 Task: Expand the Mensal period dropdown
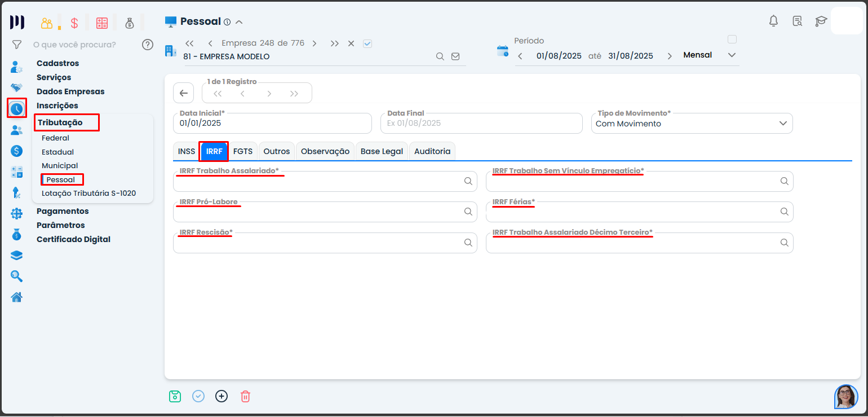[x=732, y=55]
